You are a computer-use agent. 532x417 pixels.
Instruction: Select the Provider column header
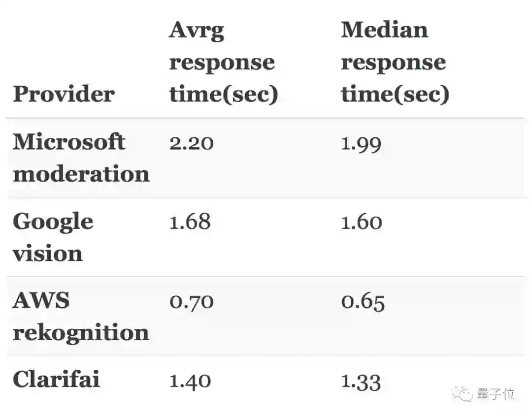coord(64,94)
